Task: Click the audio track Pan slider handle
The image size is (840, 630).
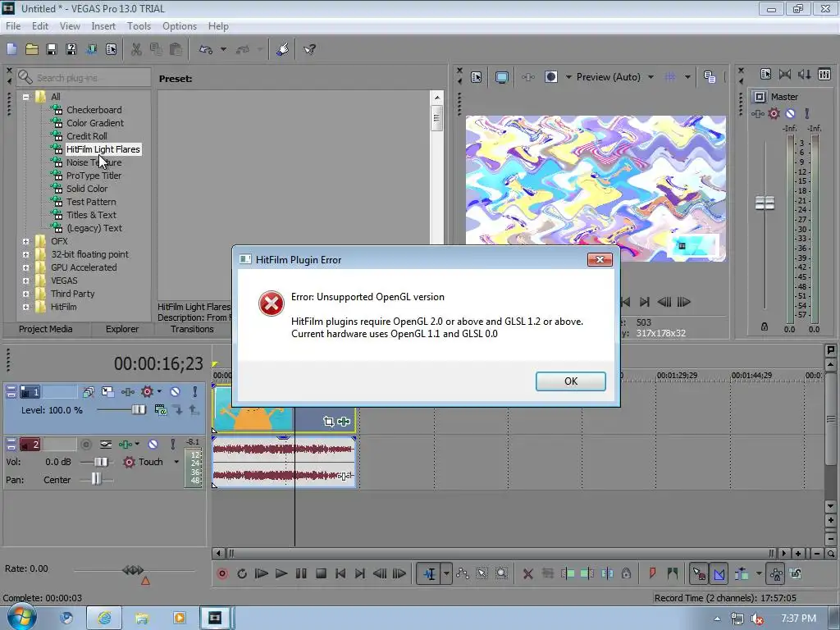Action: pyautogui.click(x=95, y=479)
